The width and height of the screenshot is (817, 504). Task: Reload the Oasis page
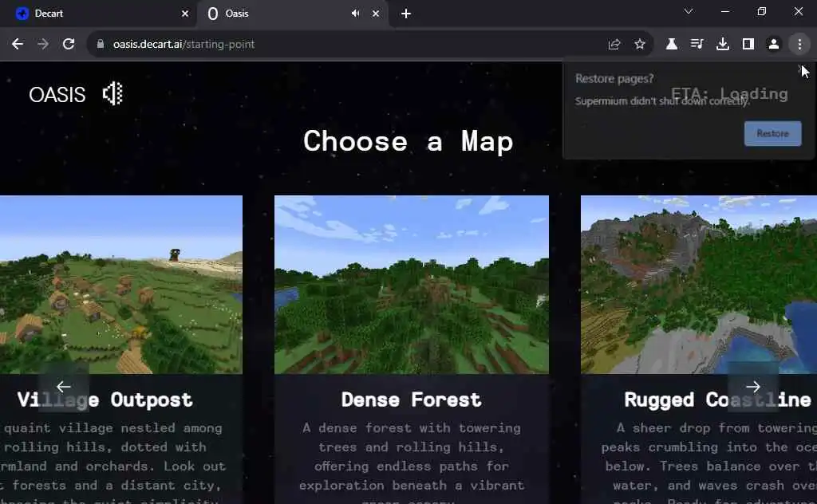pyautogui.click(x=69, y=44)
